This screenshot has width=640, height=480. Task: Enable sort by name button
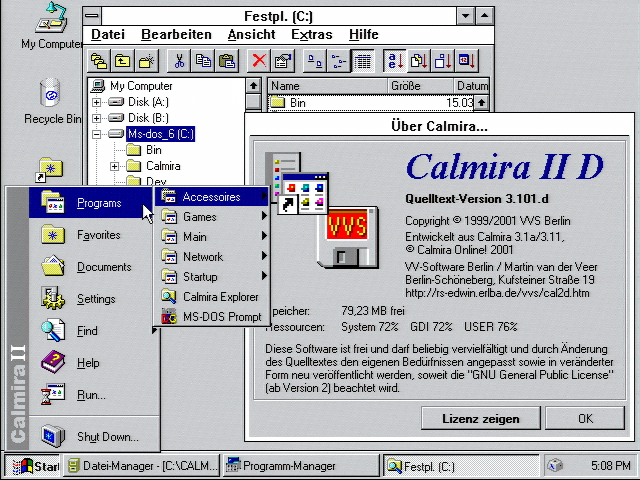tap(395, 61)
